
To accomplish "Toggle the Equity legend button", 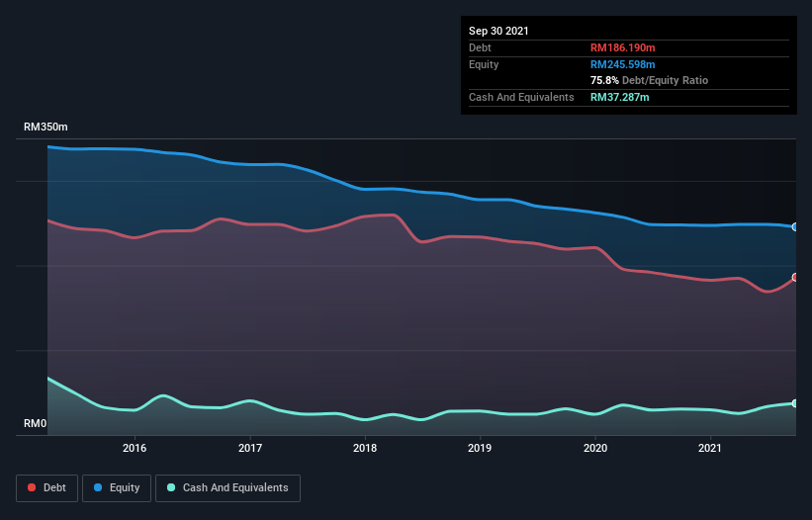I will point(117,487).
